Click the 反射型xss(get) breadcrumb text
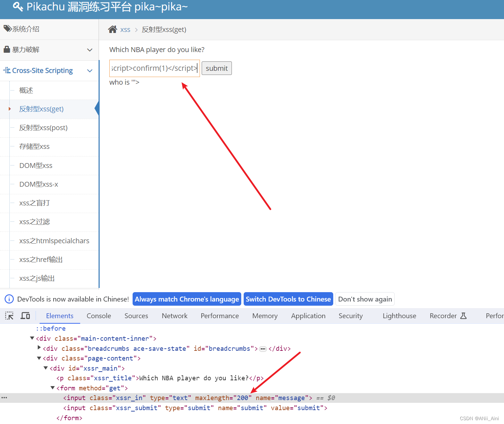504x424 pixels. pos(164,30)
